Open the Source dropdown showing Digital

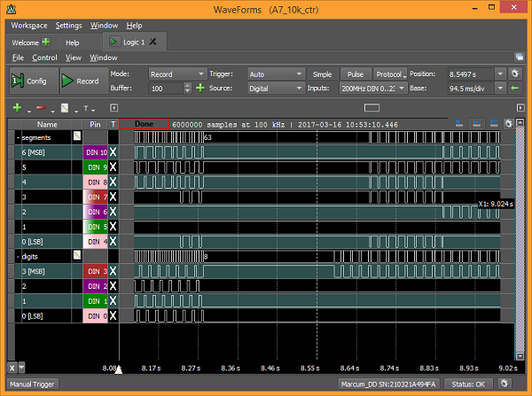pos(276,89)
